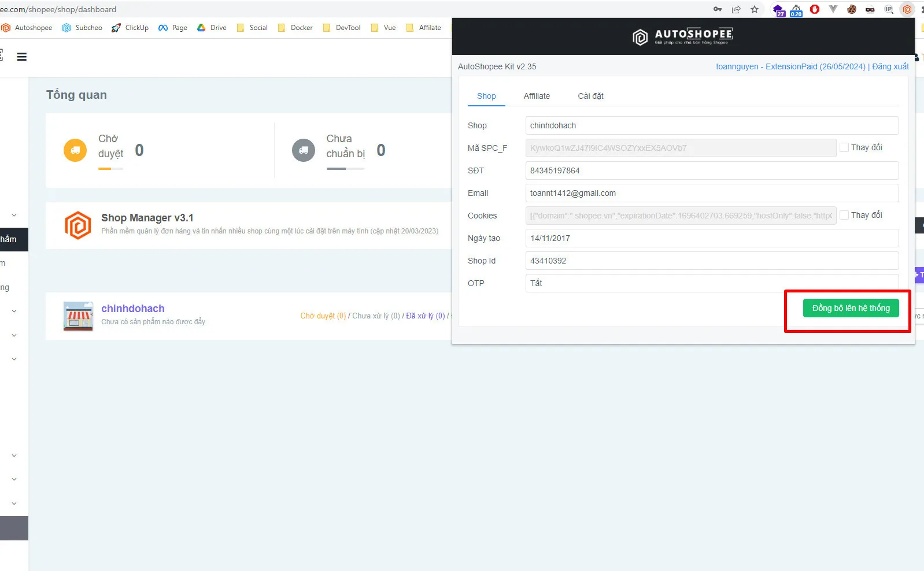Viewport: 924px width, 571px height.
Task: Click the masked-face extension icon
Action: 870,9
